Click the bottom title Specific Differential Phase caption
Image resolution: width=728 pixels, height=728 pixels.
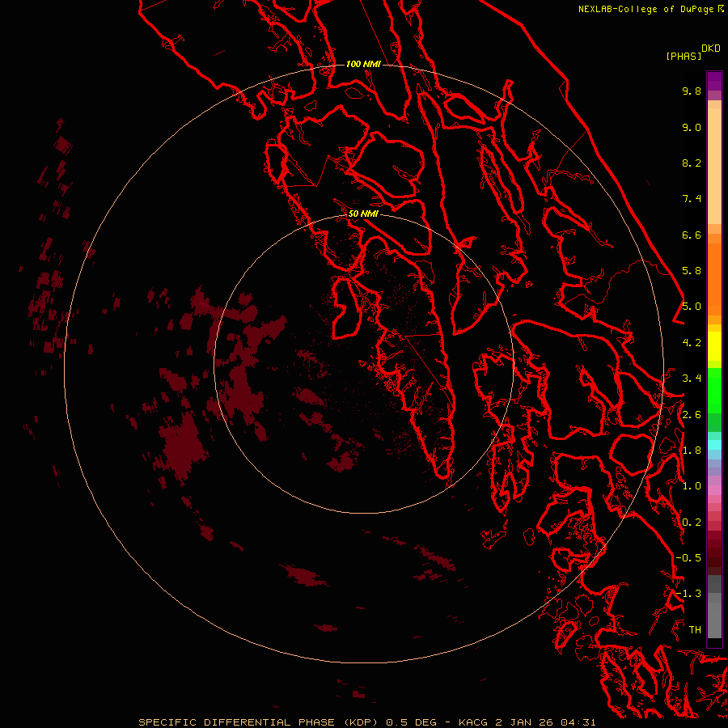[x=367, y=722]
